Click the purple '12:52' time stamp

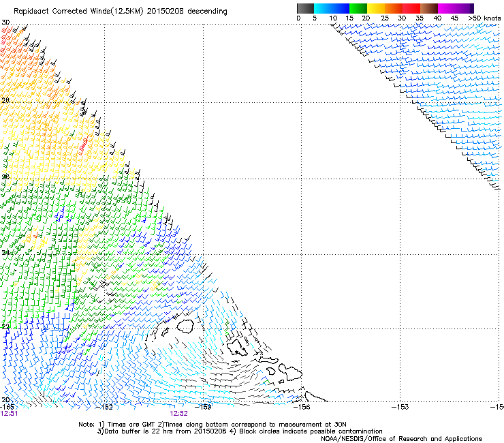click(x=178, y=414)
